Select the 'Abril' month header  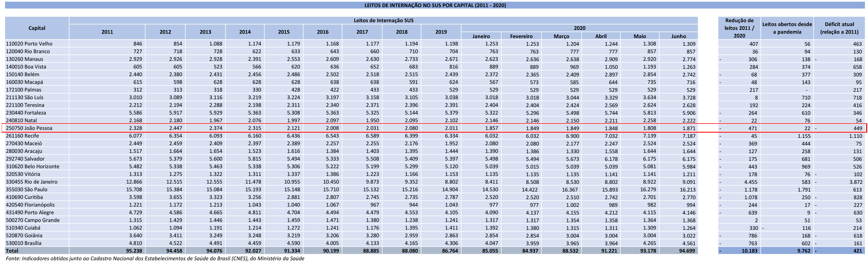pos(601,36)
